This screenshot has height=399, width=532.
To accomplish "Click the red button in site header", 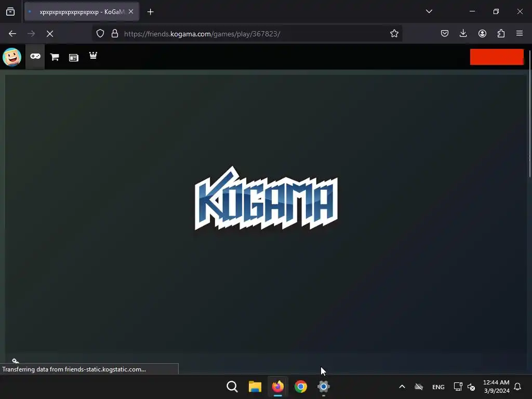I will tap(497, 57).
